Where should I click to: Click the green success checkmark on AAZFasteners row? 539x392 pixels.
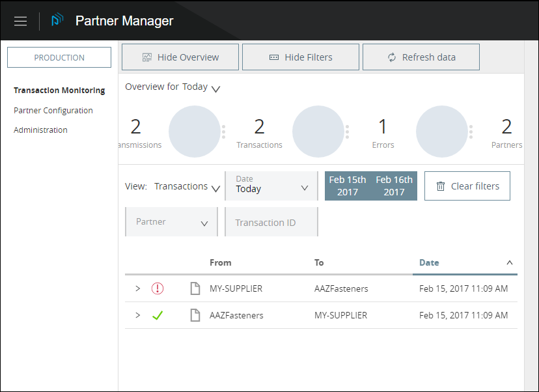pyautogui.click(x=157, y=315)
